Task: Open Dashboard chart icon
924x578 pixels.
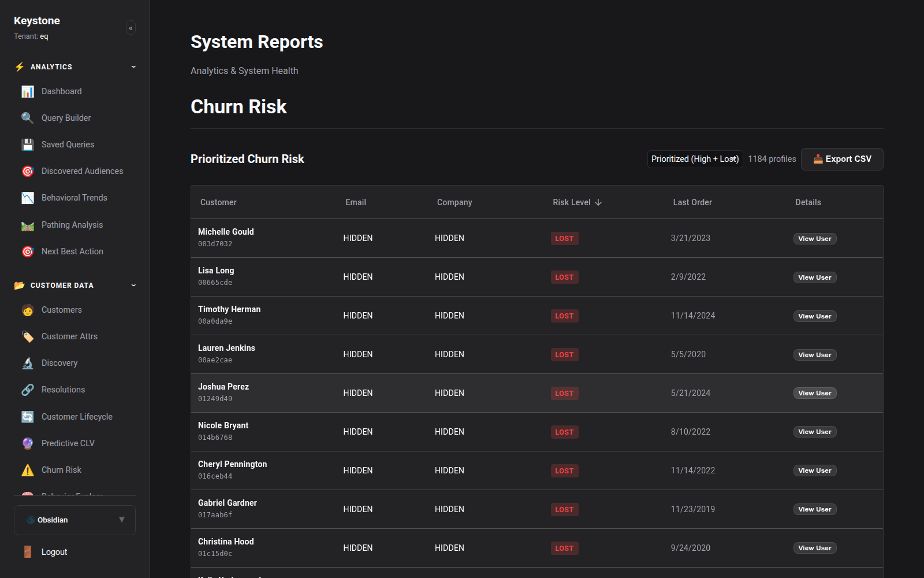Action: click(x=28, y=91)
